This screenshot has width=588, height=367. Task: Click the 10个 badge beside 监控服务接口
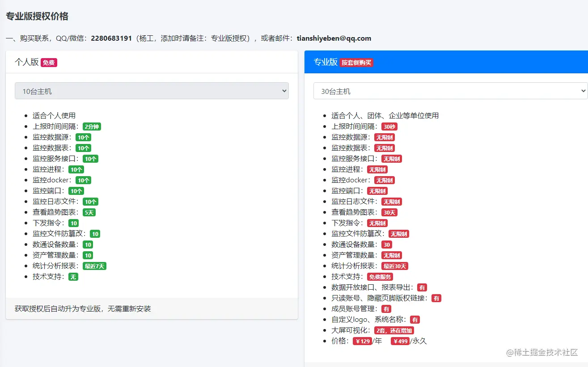(x=90, y=159)
